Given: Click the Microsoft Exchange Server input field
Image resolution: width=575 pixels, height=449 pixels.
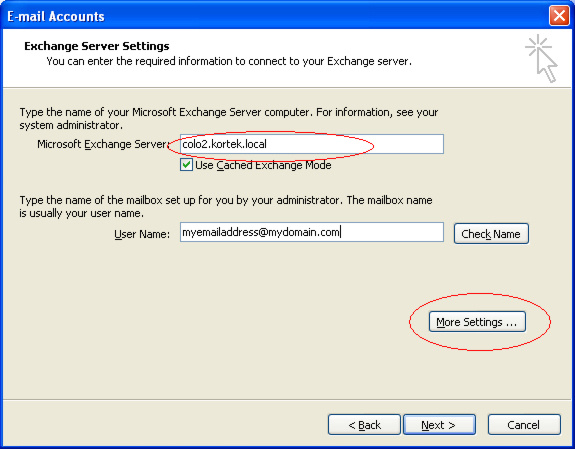Looking at the screenshot, I should coord(312,144).
